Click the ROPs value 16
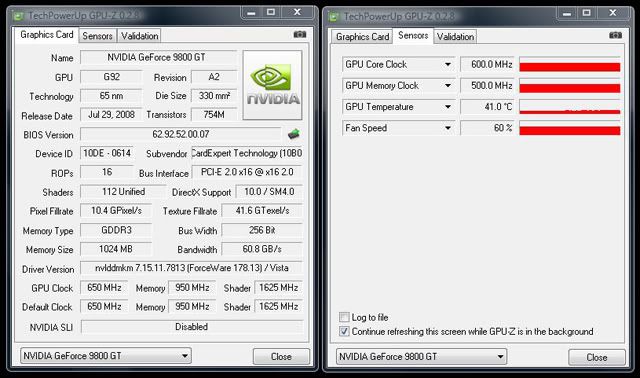Viewport: 640px width, 378px height. point(107,172)
